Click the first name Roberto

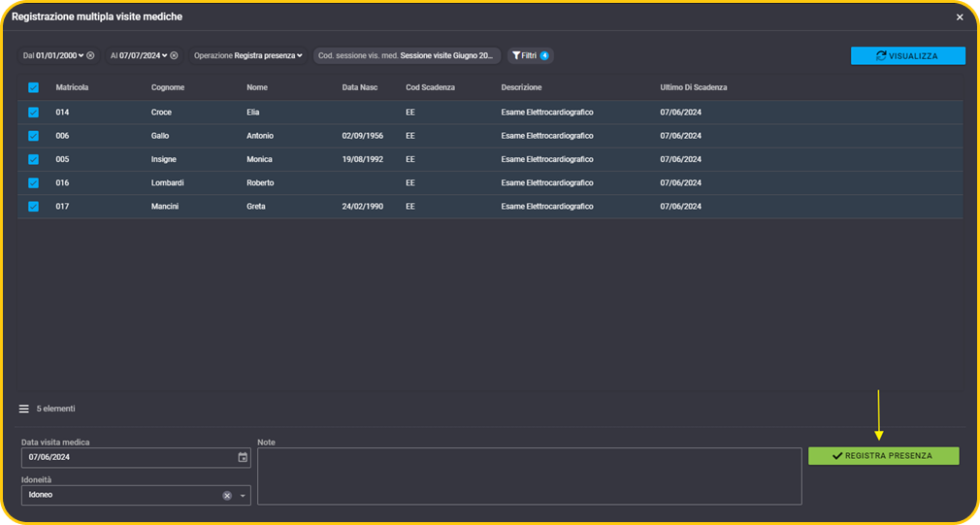(261, 183)
